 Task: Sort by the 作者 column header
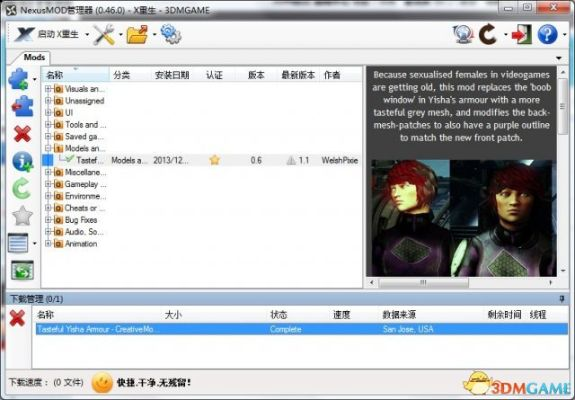point(340,75)
